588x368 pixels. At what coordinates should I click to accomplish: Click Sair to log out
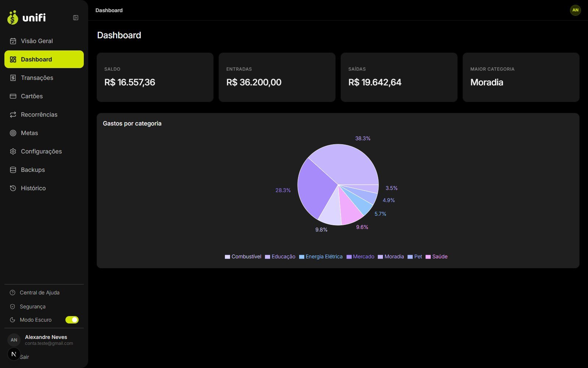(24, 357)
